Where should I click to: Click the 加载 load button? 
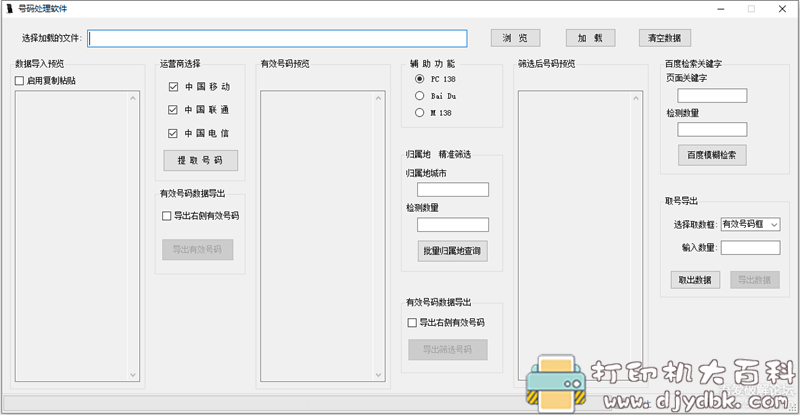[x=590, y=38]
